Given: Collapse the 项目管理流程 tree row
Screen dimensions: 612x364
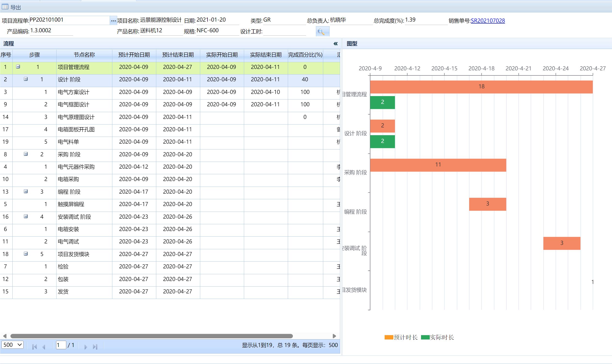Looking at the screenshot, I should (x=18, y=67).
